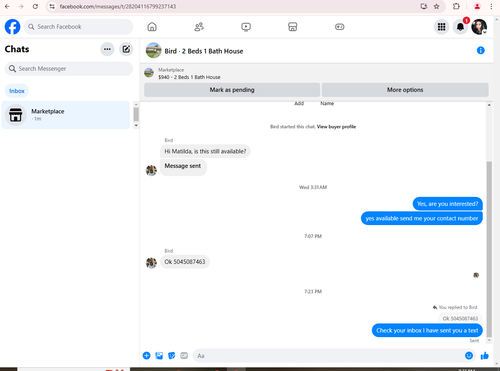Click 'Check your inbox I have sent you a text'
The height and width of the screenshot is (371, 500).
(x=427, y=330)
